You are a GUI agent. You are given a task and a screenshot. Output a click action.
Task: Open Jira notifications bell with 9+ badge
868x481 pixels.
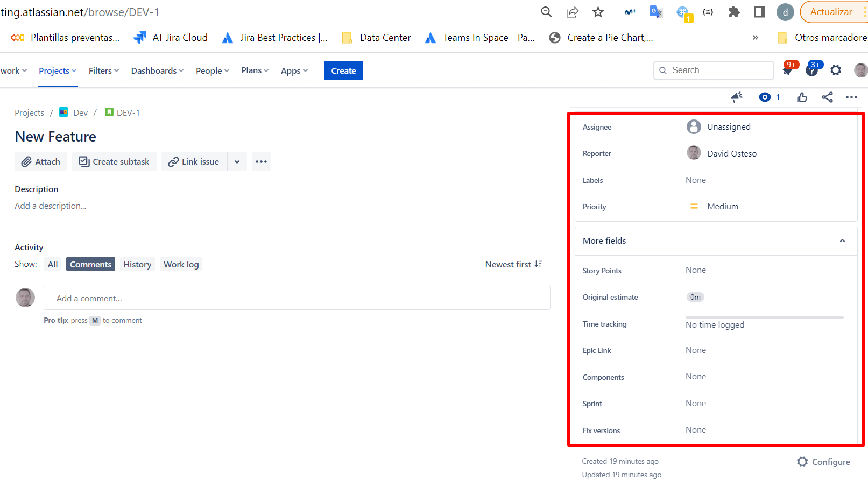pos(788,69)
